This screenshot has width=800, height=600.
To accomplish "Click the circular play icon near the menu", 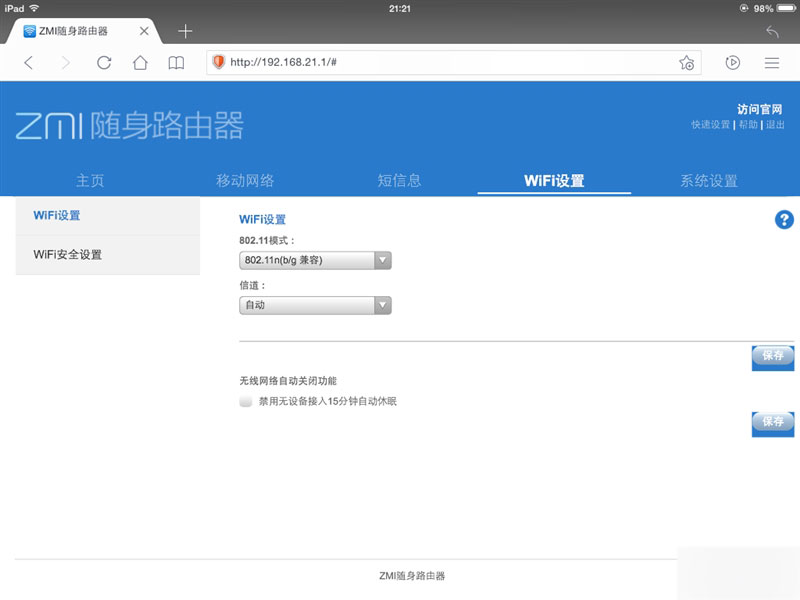I will 732,62.
